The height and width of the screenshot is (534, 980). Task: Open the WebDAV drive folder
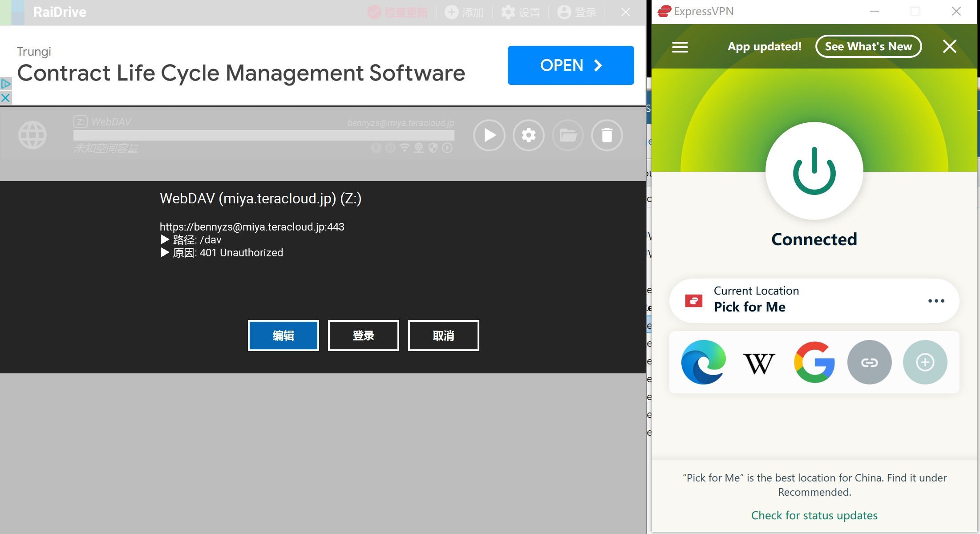568,135
